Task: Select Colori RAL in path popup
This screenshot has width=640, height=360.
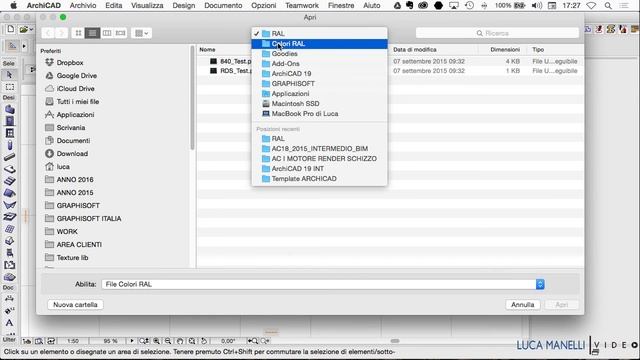Action: (320, 44)
